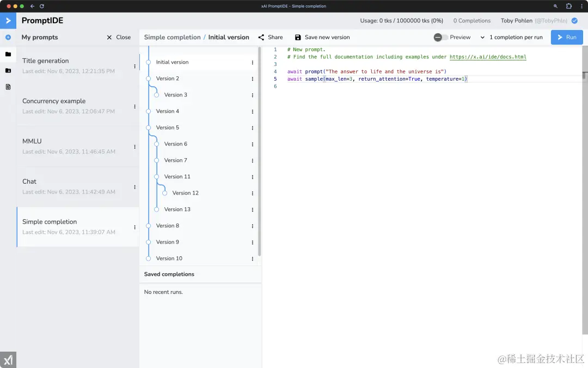The image size is (588, 368).
Task: Open the three-dot menu for Initial version
Action: click(x=253, y=62)
